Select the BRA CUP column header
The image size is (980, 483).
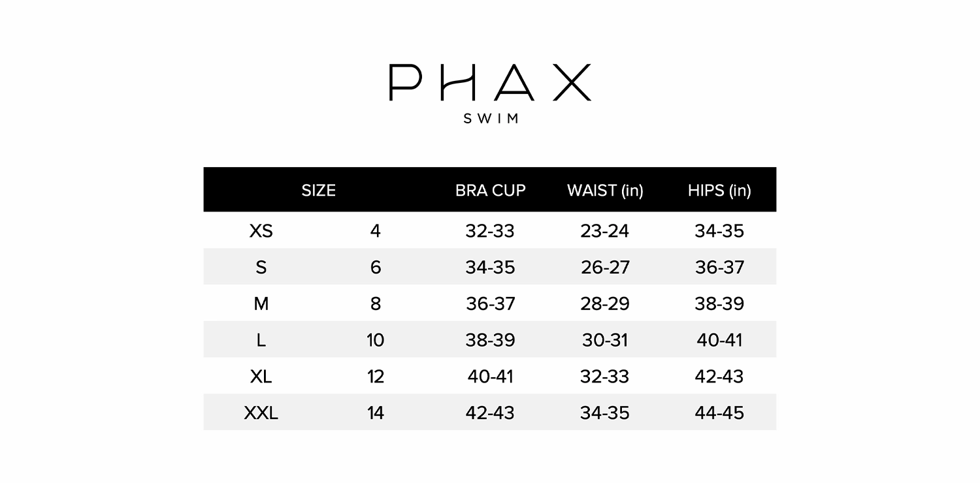(490, 191)
